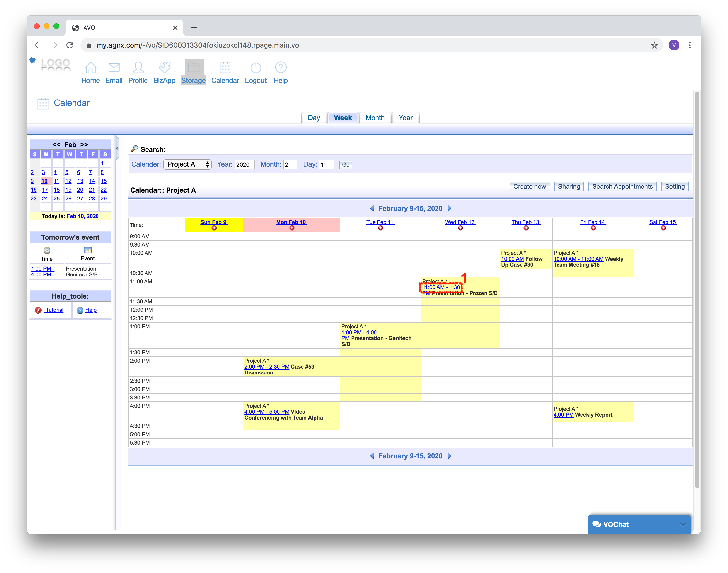Go to next week using right arrow
The height and width of the screenshot is (573, 728).
tap(450, 208)
